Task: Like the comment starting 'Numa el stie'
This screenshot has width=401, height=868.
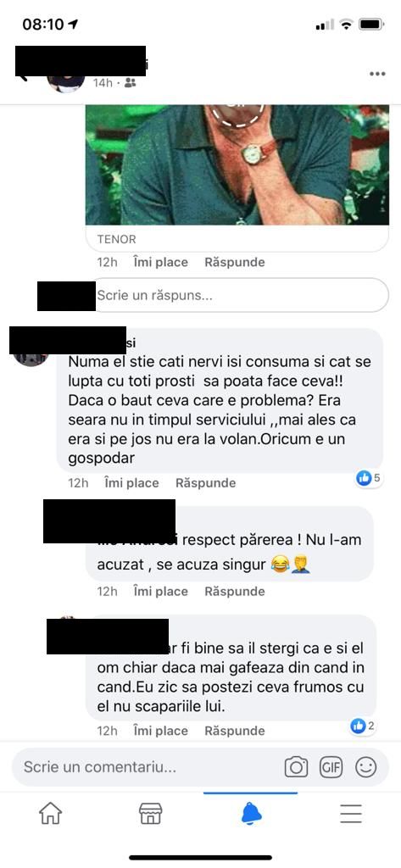Action: (x=131, y=482)
